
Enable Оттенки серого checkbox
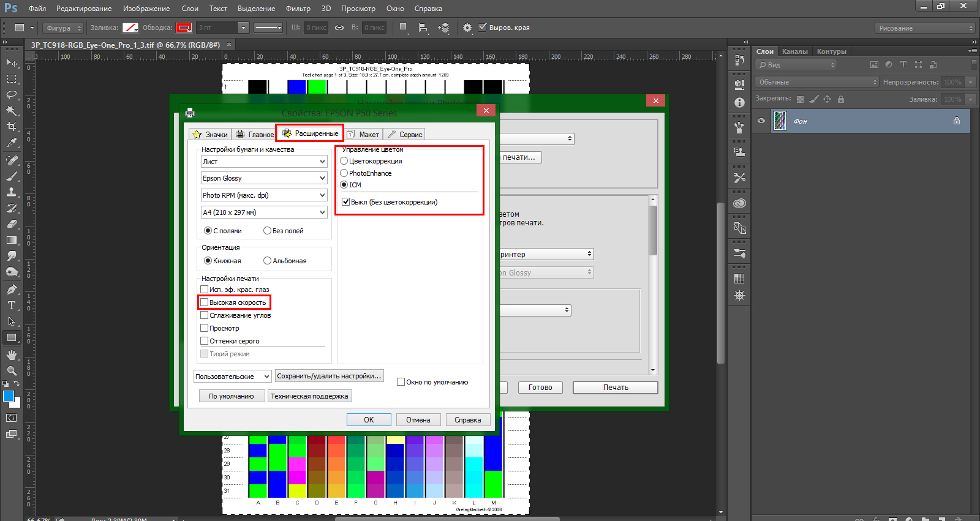pyautogui.click(x=205, y=341)
